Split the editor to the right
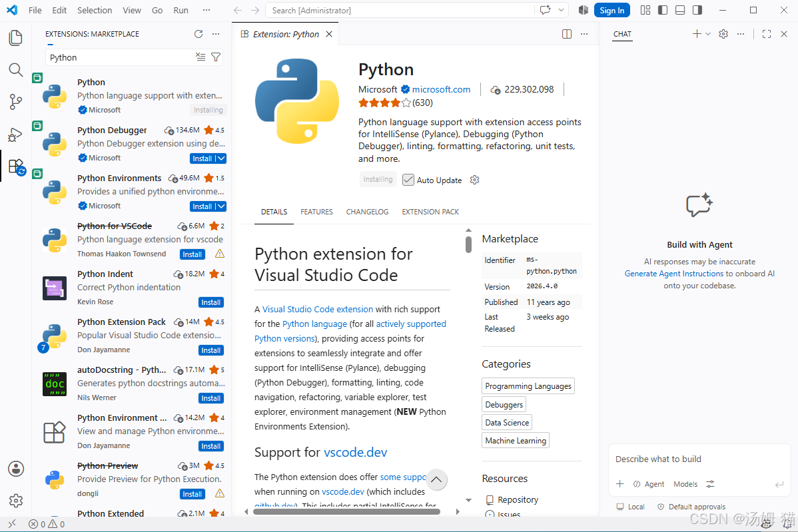This screenshot has width=798, height=532. [566, 34]
